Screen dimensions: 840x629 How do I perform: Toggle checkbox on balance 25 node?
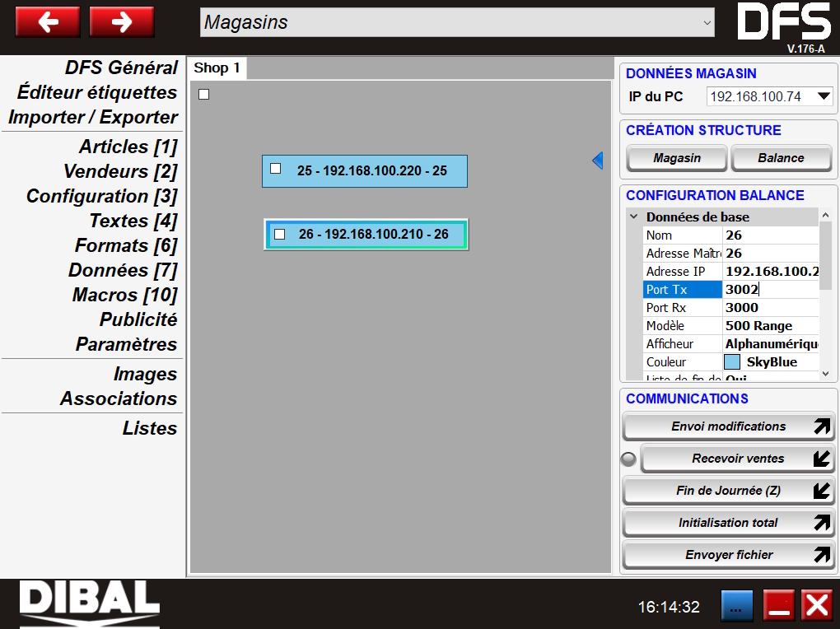276,169
